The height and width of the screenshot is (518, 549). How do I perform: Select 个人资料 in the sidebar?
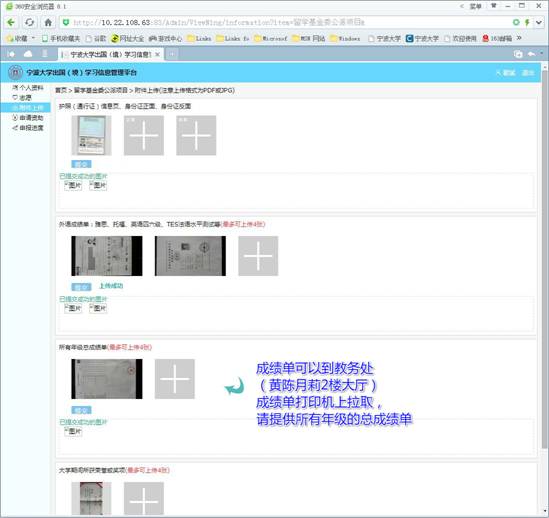coord(28,87)
